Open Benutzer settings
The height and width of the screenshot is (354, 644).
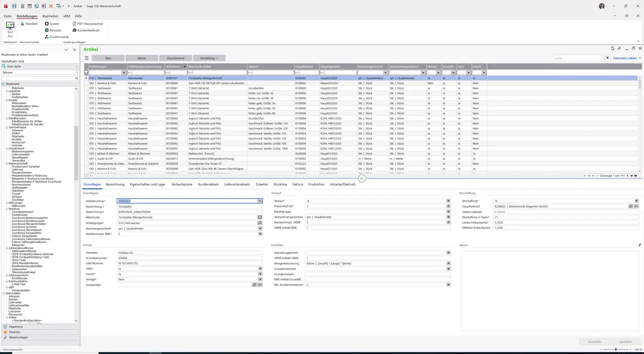pyautogui.click(x=53, y=31)
